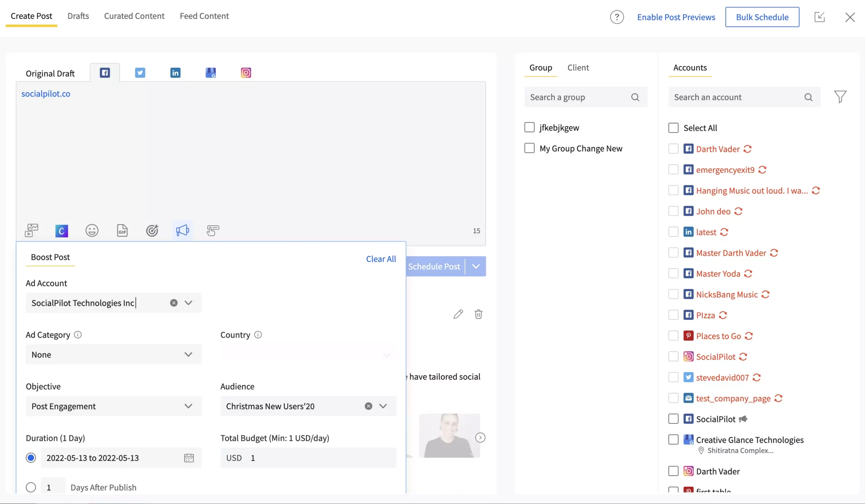
Task: Open the Google Business platform tab
Action: [211, 73]
